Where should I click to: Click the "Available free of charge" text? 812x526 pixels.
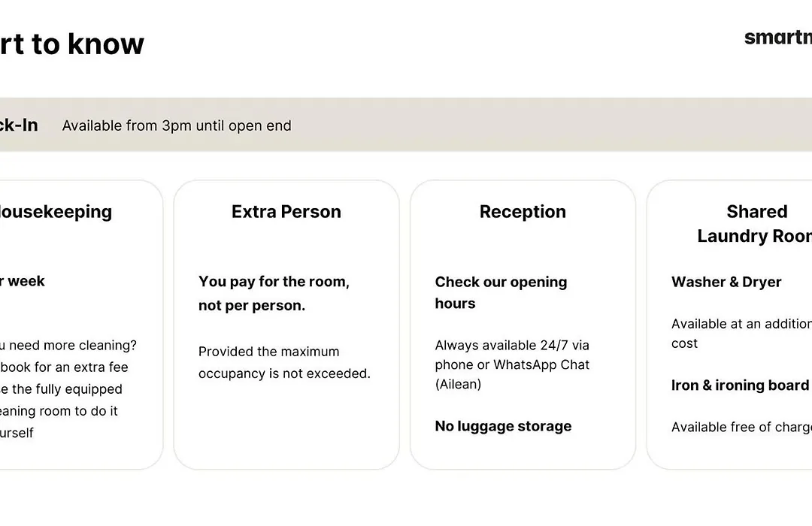741,427
